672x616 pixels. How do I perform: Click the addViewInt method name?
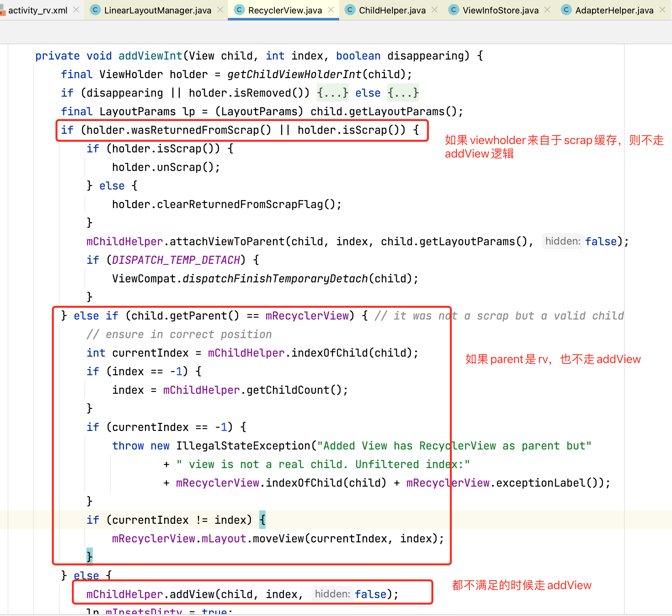[x=150, y=55]
